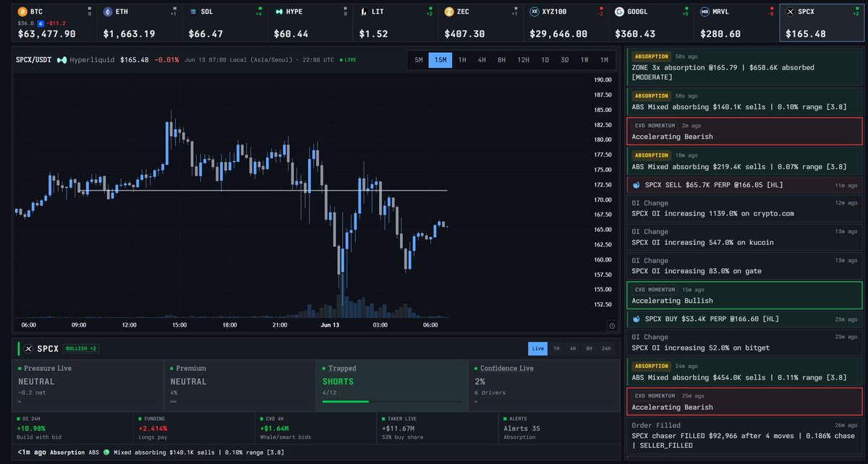Viewport: 868px width, 464px height.
Task: Click the XYZ100 logo icon
Action: (x=535, y=12)
